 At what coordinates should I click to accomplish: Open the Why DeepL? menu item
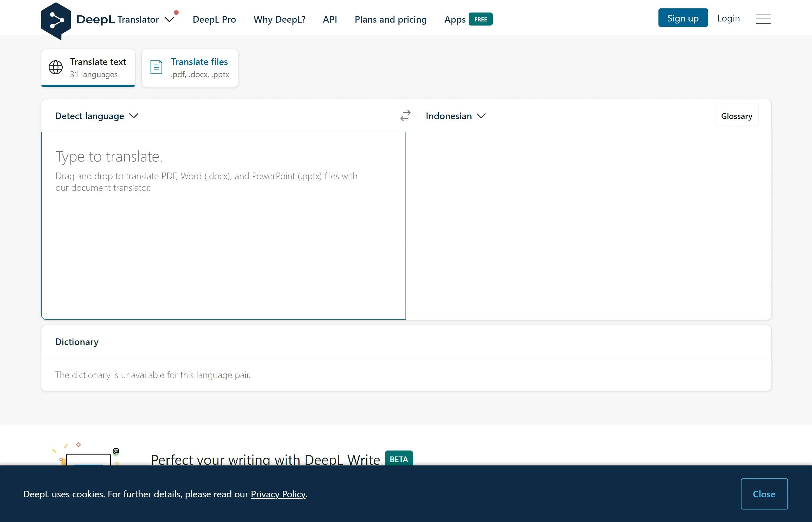pyautogui.click(x=279, y=19)
